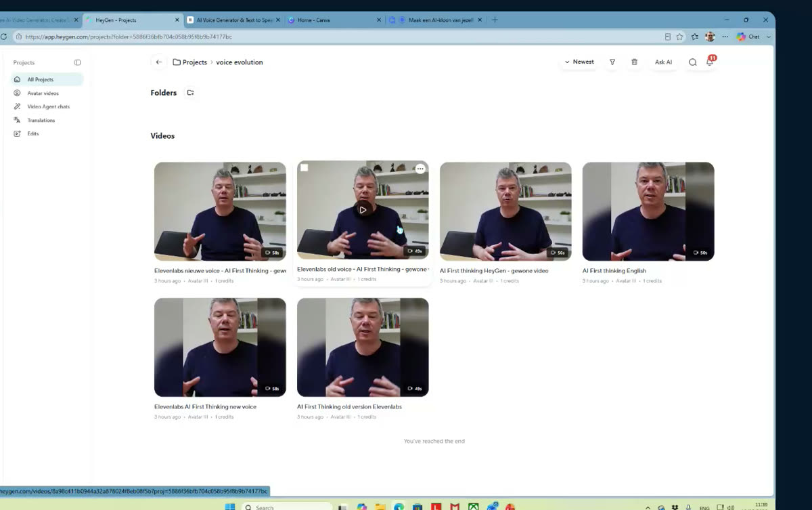
Task: Click the voice evolution breadcrumb
Action: tap(240, 62)
